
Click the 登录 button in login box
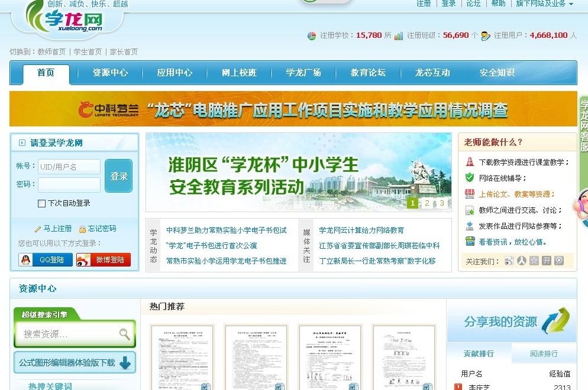[118, 175]
